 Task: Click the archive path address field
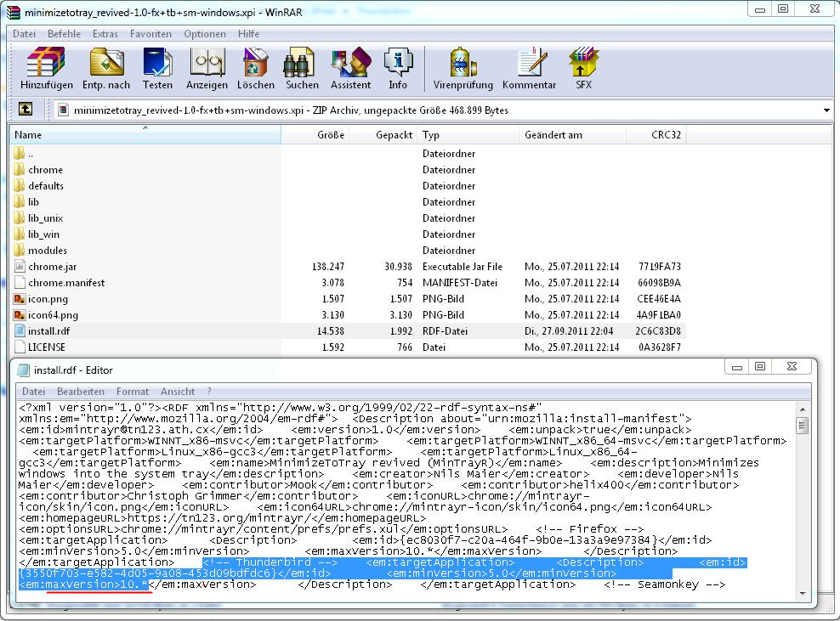[x=443, y=110]
